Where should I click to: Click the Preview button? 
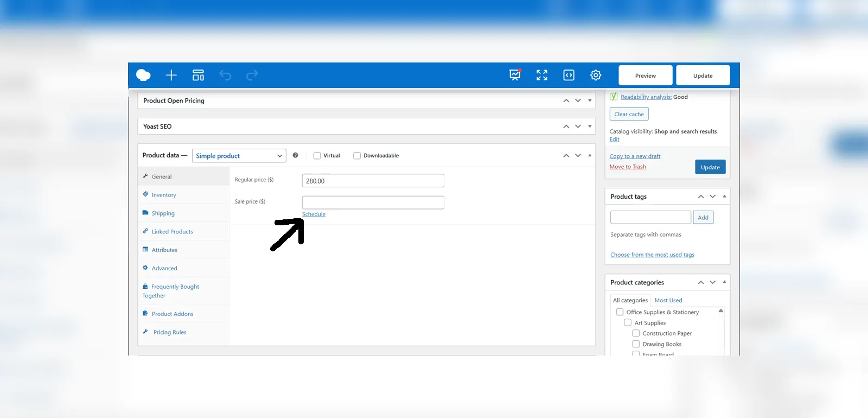[645, 75]
